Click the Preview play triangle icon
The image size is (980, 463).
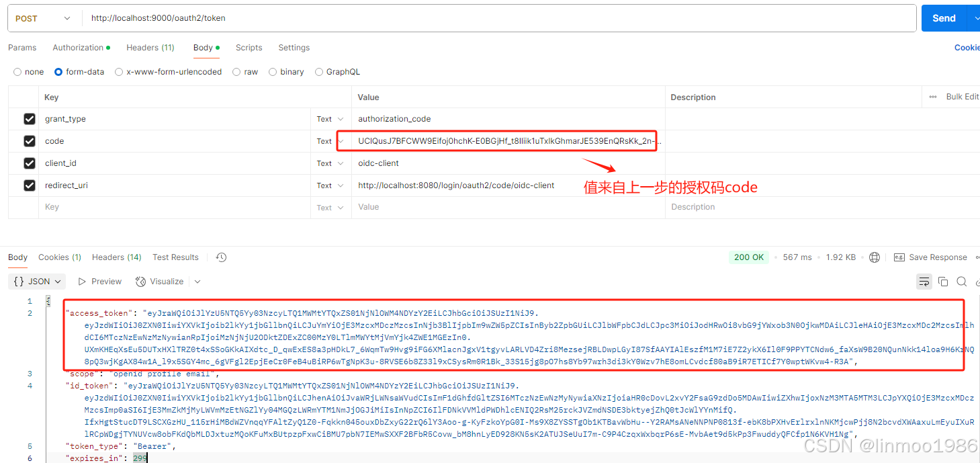point(82,282)
